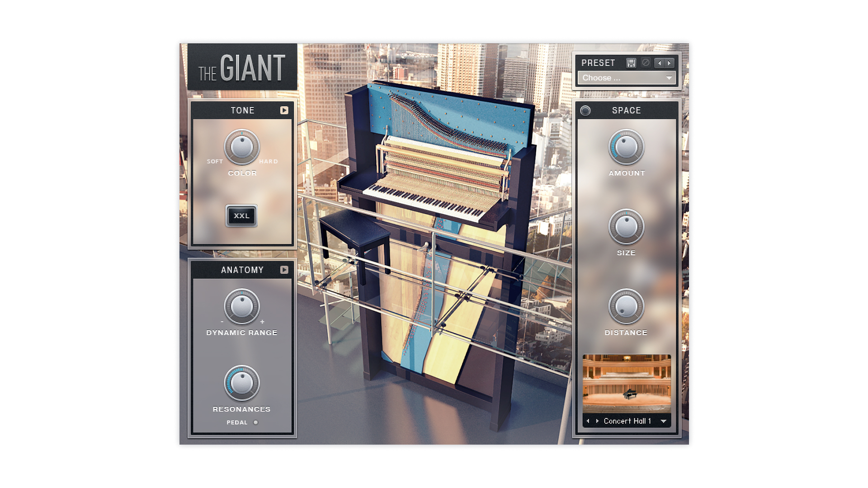Select previous reverb room with left arrow
Screen dimensions: 868x488
pos(588,421)
